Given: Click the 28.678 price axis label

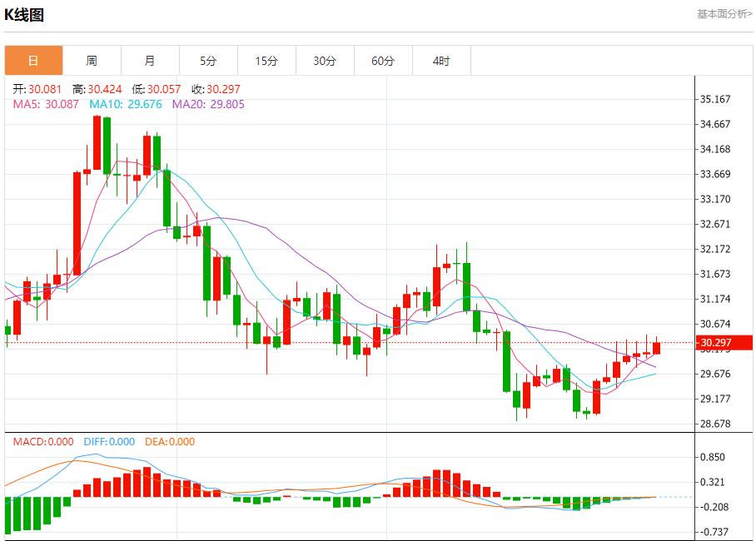Looking at the screenshot, I should coord(715,424).
